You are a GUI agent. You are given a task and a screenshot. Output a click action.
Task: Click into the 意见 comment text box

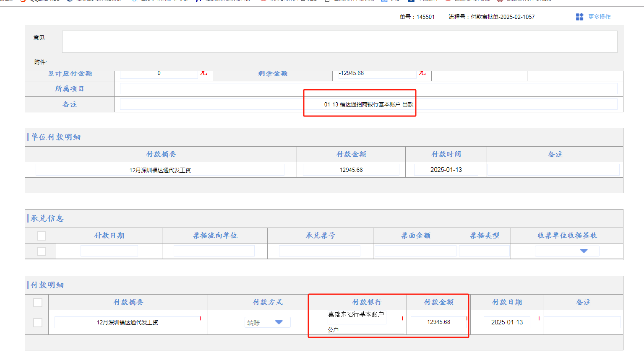pos(339,41)
